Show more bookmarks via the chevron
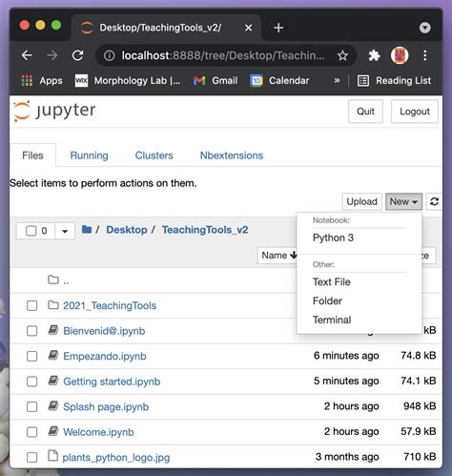The height and width of the screenshot is (476, 452). tap(337, 81)
